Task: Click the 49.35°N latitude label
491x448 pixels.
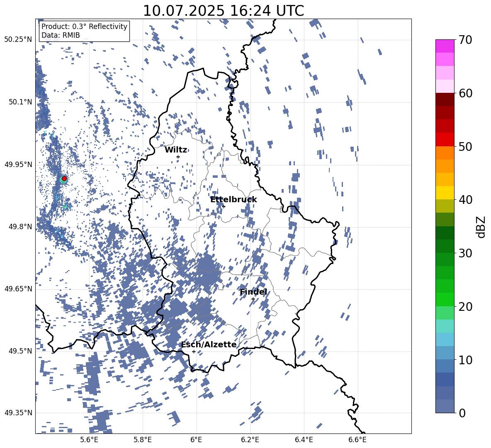Action: tap(18, 413)
